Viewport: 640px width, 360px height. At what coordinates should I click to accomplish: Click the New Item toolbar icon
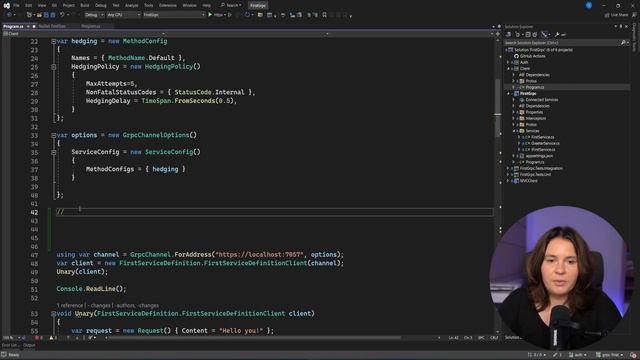coord(29,15)
